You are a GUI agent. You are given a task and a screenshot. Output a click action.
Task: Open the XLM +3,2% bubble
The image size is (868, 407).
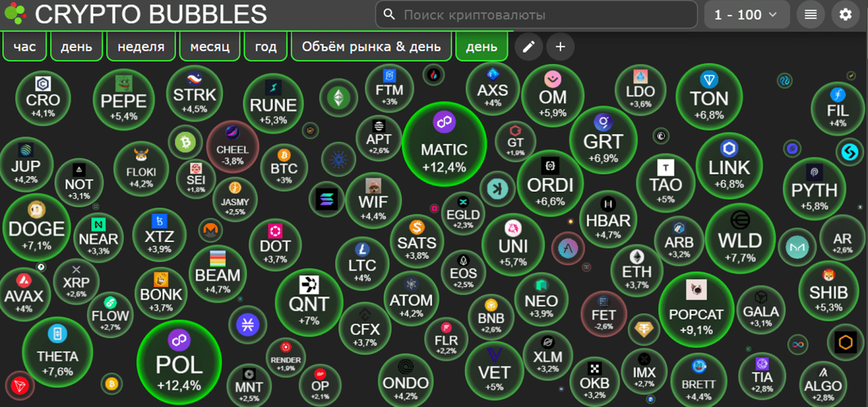pos(547,356)
